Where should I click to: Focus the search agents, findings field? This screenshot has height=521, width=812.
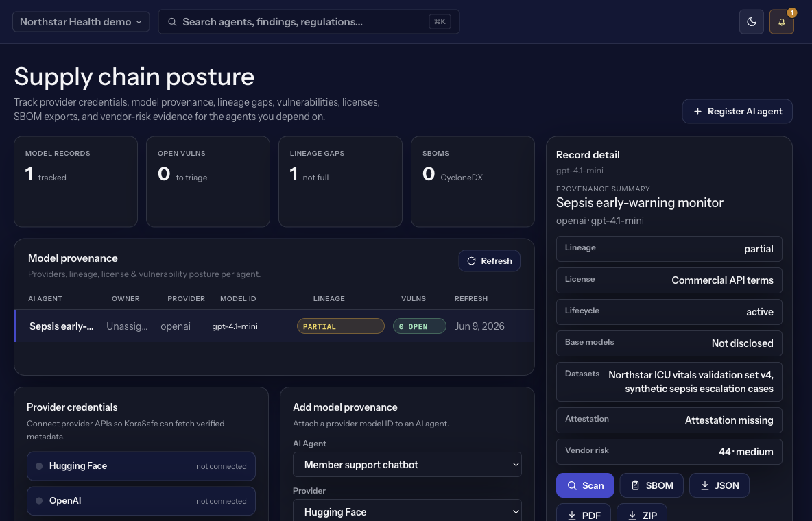coord(309,22)
